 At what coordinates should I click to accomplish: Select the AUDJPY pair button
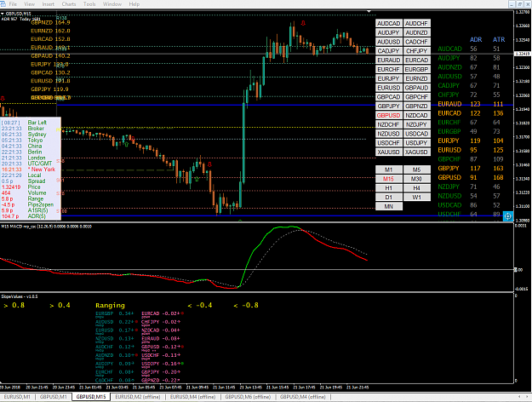389,32
